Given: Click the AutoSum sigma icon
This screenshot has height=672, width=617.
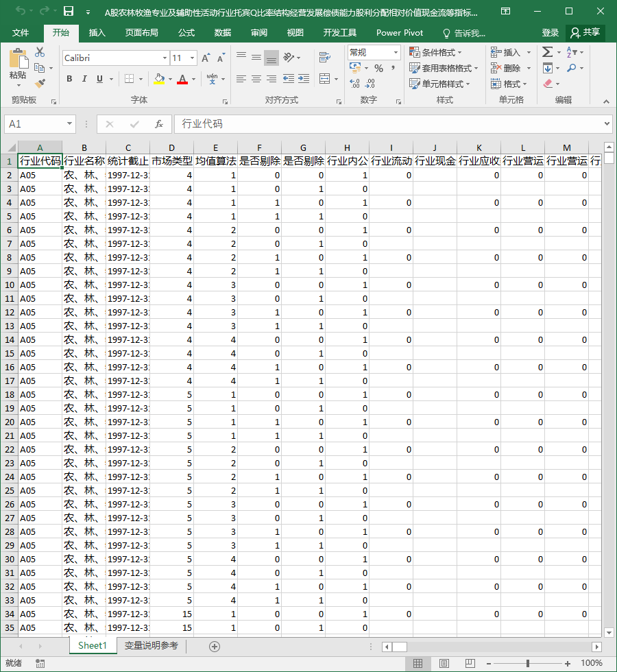Looking at the screenshot, I should [x=547, y=52].
